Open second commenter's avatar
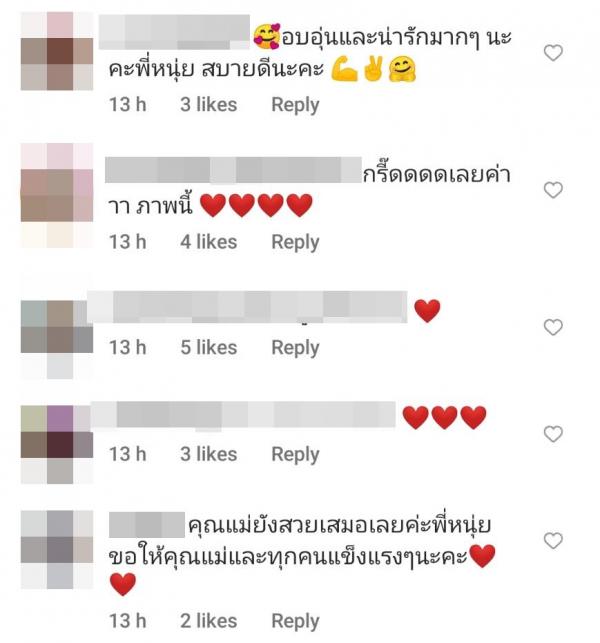 57,196
